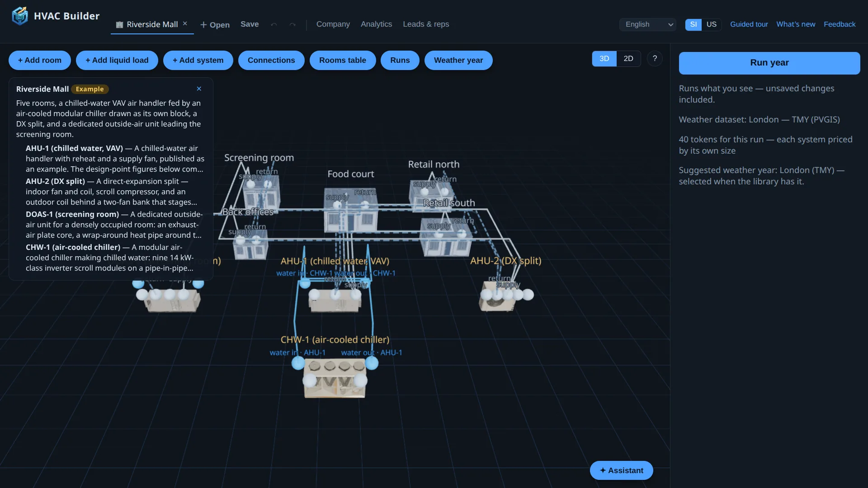This screenshot has height=488, width=868.
Task: Click + Add liquid load
Action: coord(117,60)
